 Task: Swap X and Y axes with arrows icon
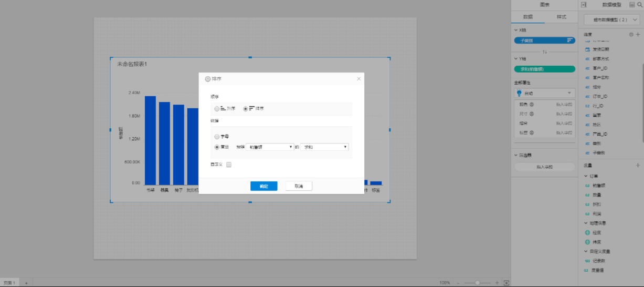[x=544, y=52]
